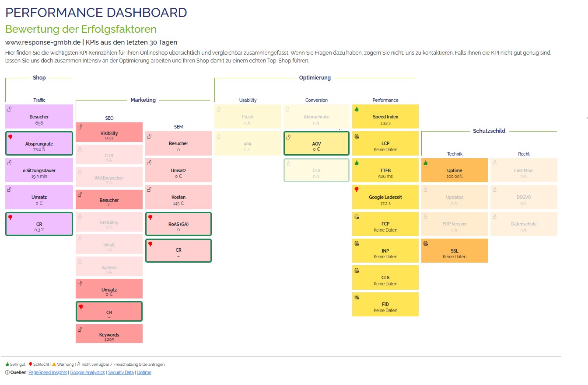Viewport: 588px width, 385px height.
Task: Click the lock icon on the CLV tile
Action: pyautogui.click(x=289, y=163)
